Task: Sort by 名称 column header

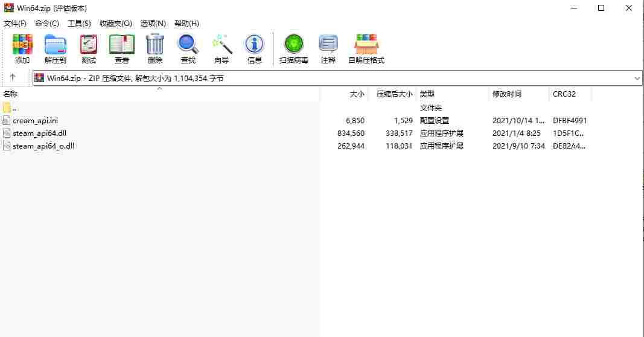Action: tap(10, 94)
